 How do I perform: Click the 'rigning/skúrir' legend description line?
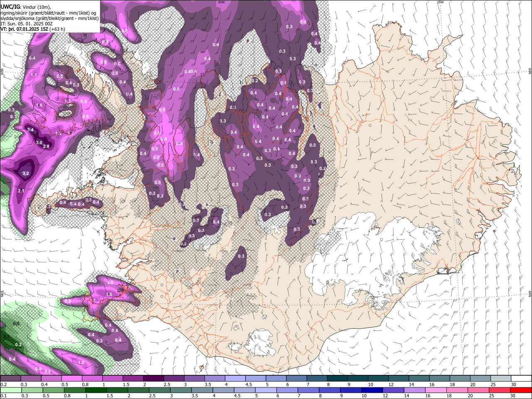tap(49, 13)
